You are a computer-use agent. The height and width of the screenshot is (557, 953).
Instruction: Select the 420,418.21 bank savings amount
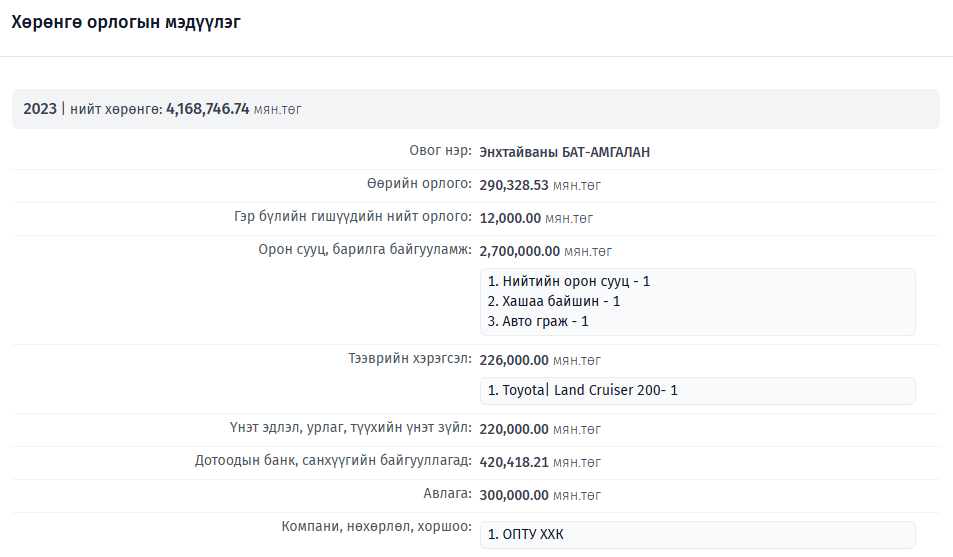coord(514,462)
